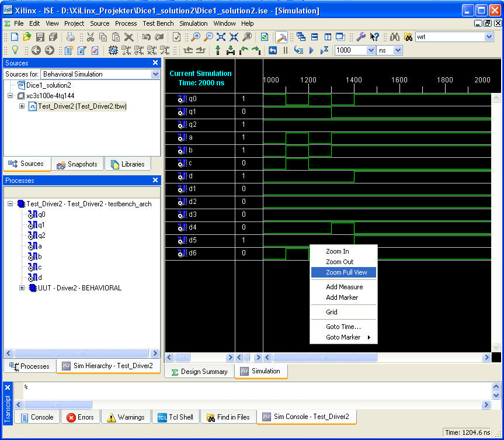504x440 pixels.
Task: Open the simulation time value dropdown
Action: click(371, 50)
